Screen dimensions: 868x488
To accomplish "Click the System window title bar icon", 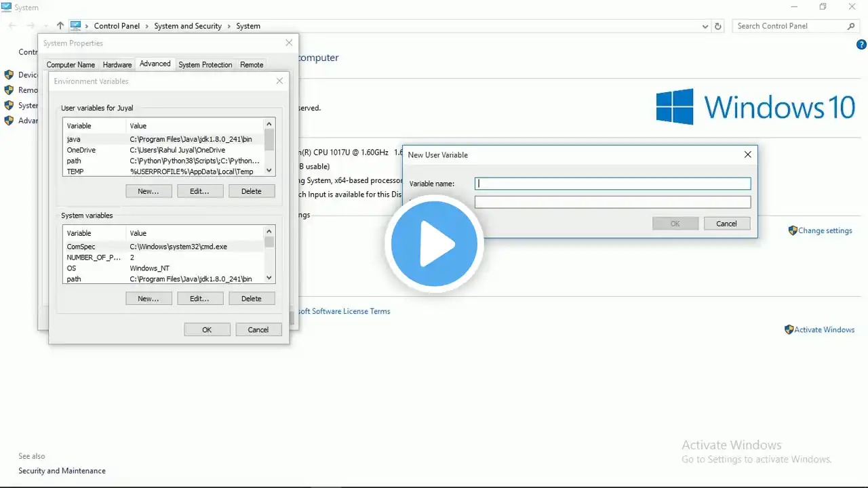I will pyautogui.click(x=7, y=7).
